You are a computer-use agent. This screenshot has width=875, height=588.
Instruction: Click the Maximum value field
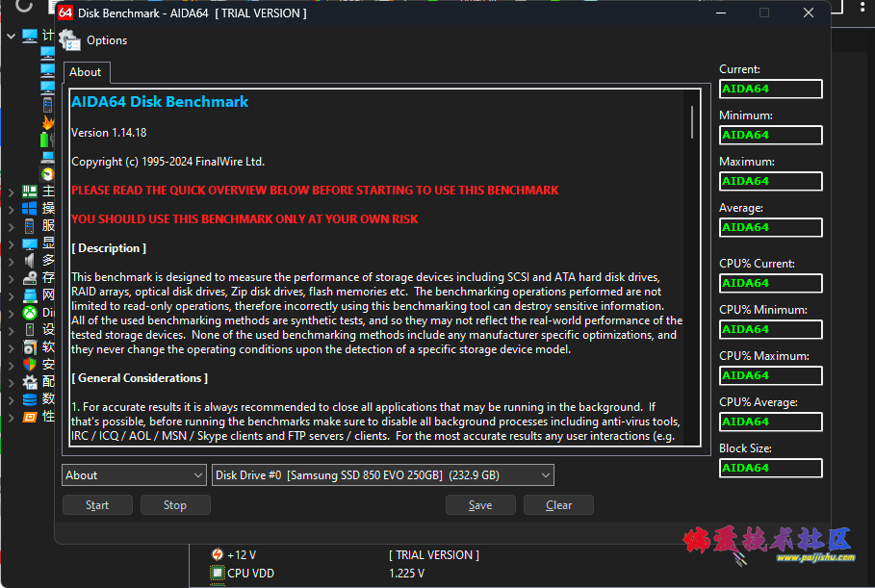(771, 181)
